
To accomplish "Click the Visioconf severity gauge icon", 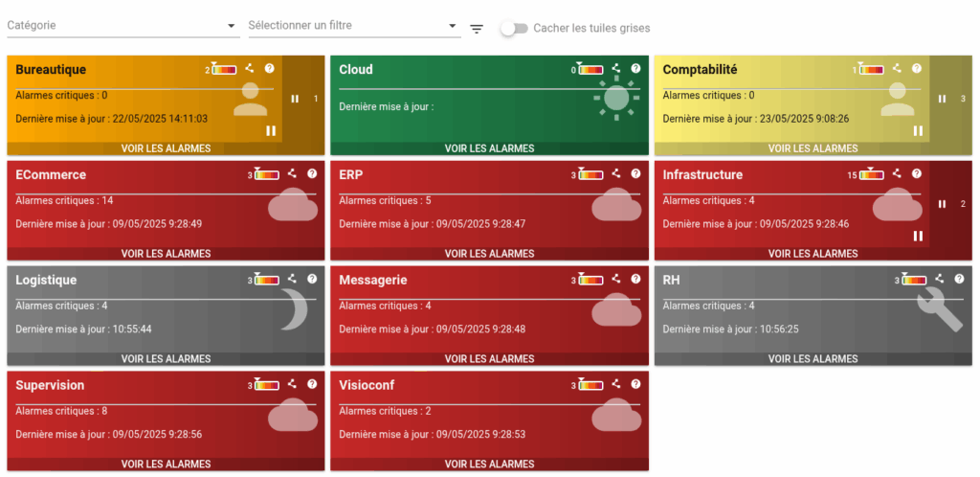I will [590, 384].
